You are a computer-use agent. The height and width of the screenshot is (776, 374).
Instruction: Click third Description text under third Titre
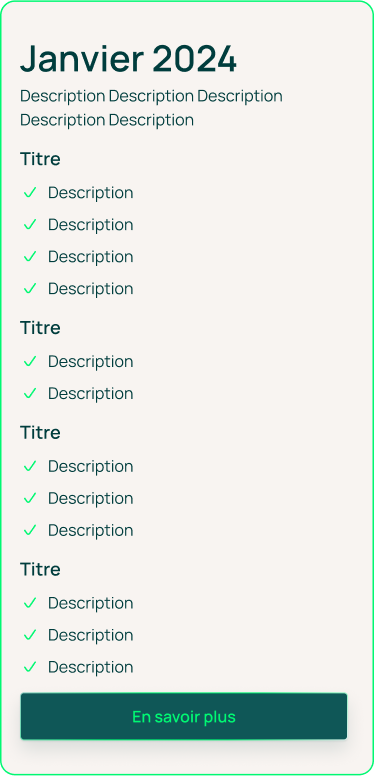click(x=91, y=531)
